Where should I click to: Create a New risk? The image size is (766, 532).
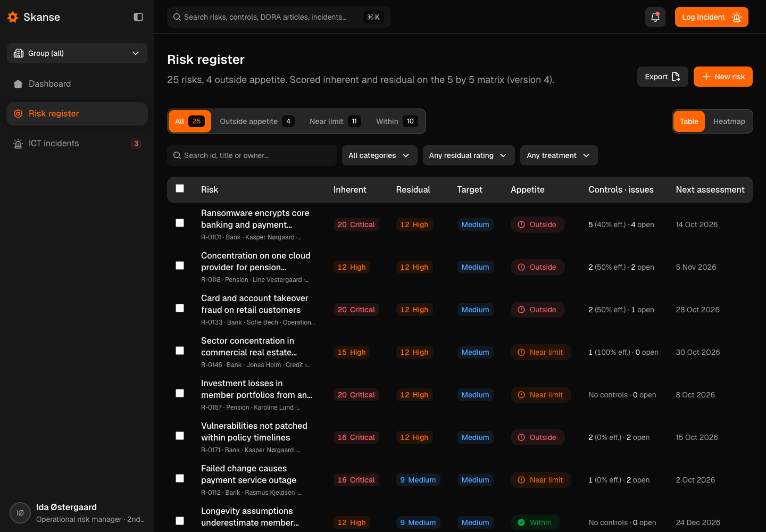click(x=723, y=77)
